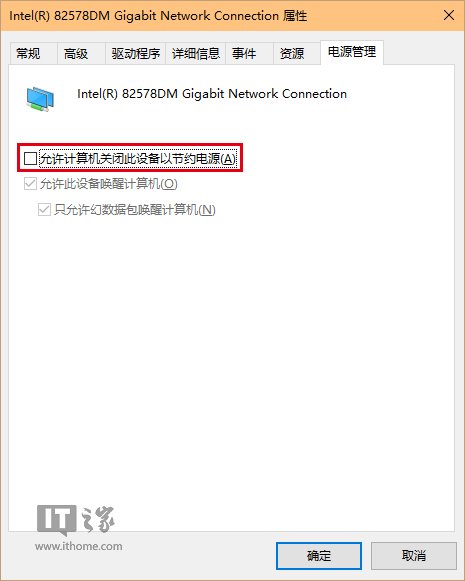Click label text 允许此设备唤醒计算机(O)

109,184
